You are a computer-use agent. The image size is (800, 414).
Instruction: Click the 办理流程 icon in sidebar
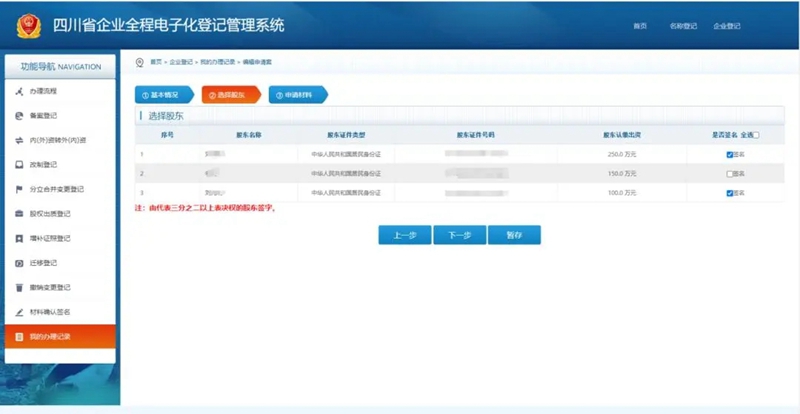tap(19, 91)
